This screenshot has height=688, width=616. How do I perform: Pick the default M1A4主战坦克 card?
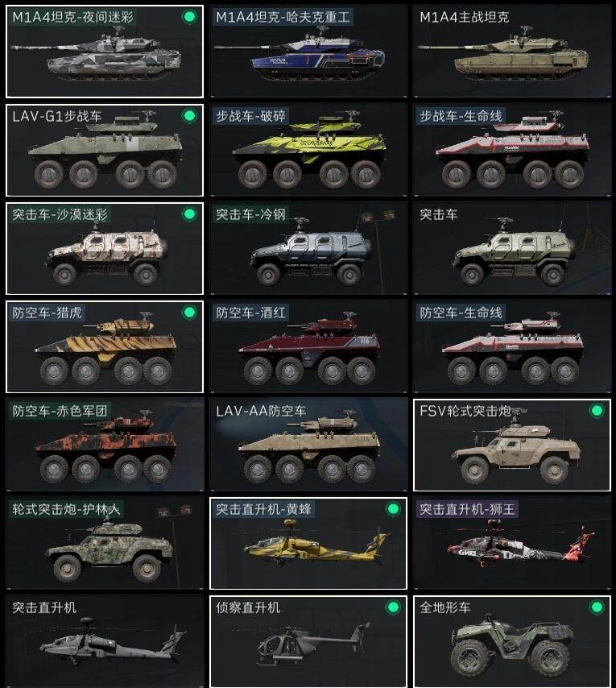click(511, 52)
